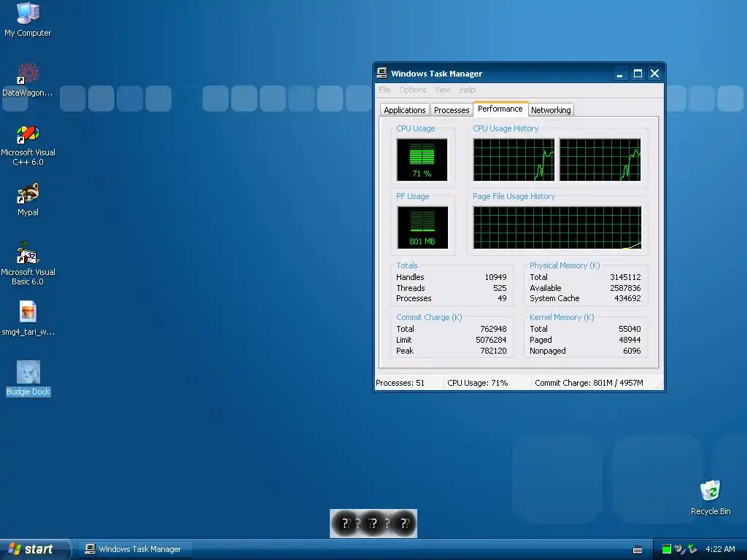Click the Available memory value 2587836
The width and height of the screenshot is (747, 560).
(625, 288)
